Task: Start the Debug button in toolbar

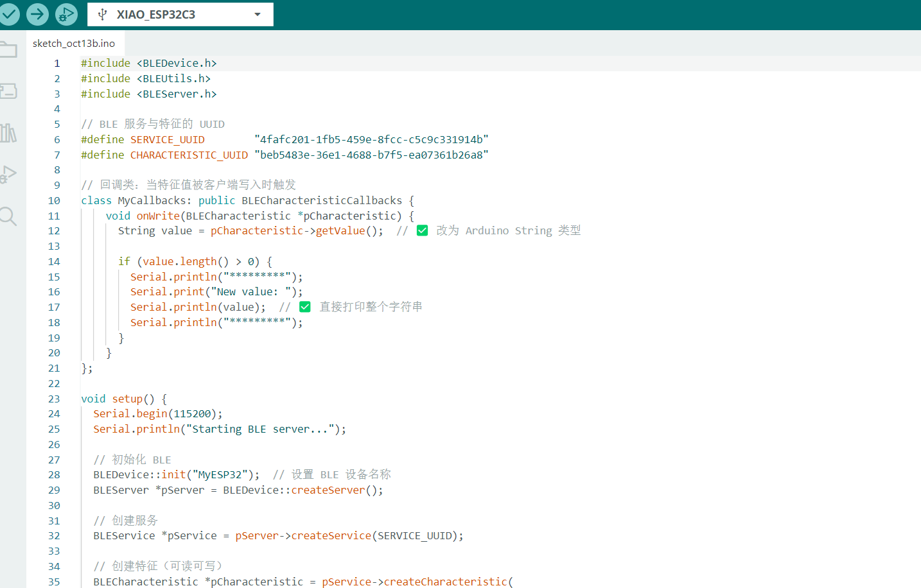Action: [66, 14]
